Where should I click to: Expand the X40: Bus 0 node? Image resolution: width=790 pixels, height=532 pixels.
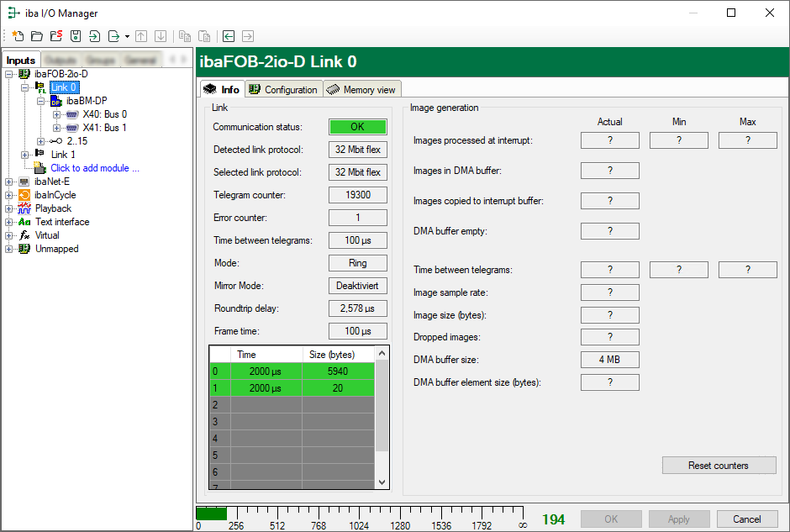(x=56, y=114)
